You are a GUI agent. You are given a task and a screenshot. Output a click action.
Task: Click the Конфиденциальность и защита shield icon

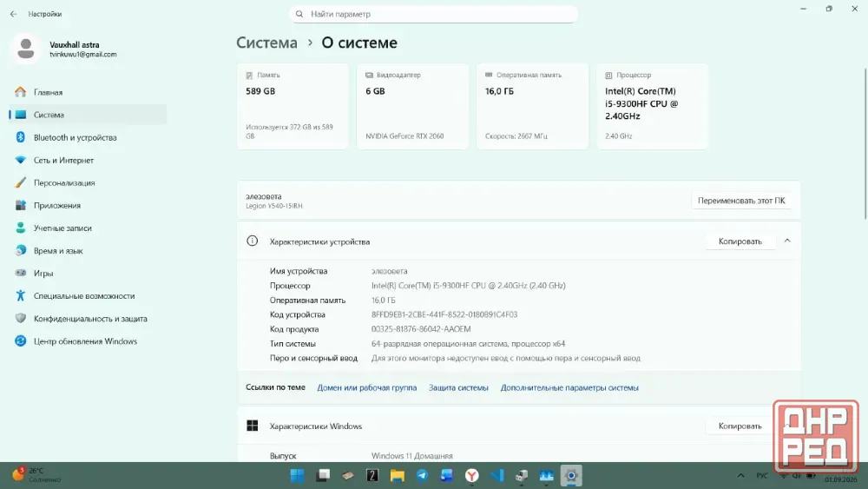tap(21, 319)
